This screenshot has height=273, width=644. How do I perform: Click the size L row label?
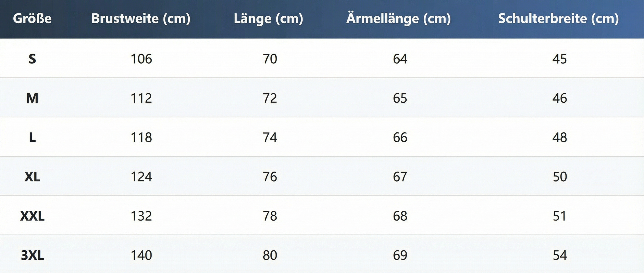click(32, 137)
